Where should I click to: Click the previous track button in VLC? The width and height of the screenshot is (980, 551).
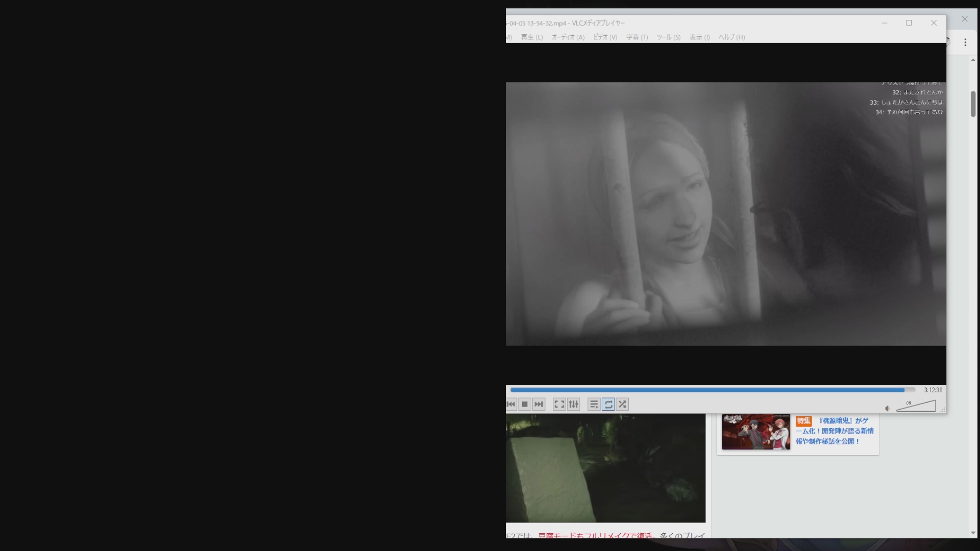(511, 405)
